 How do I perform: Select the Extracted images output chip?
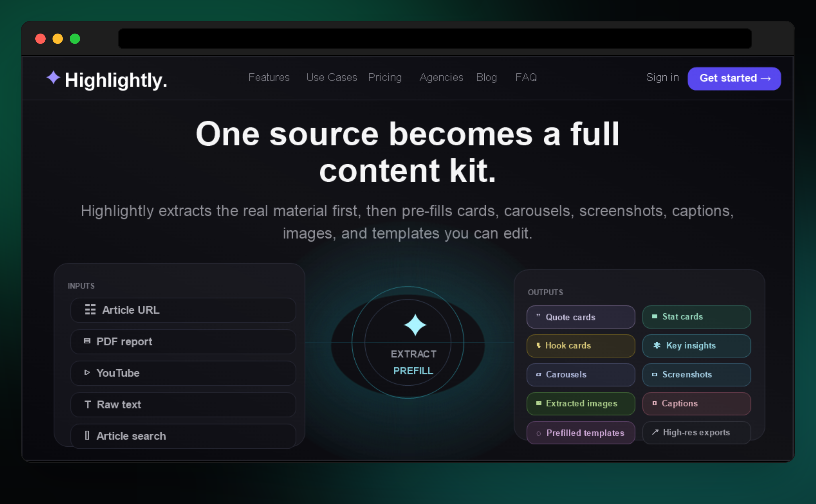coord(581,404)
